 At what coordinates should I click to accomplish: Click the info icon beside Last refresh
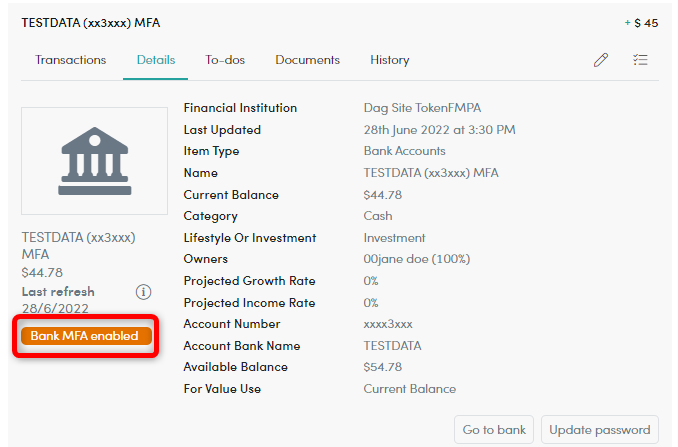[x=143, y=292]
